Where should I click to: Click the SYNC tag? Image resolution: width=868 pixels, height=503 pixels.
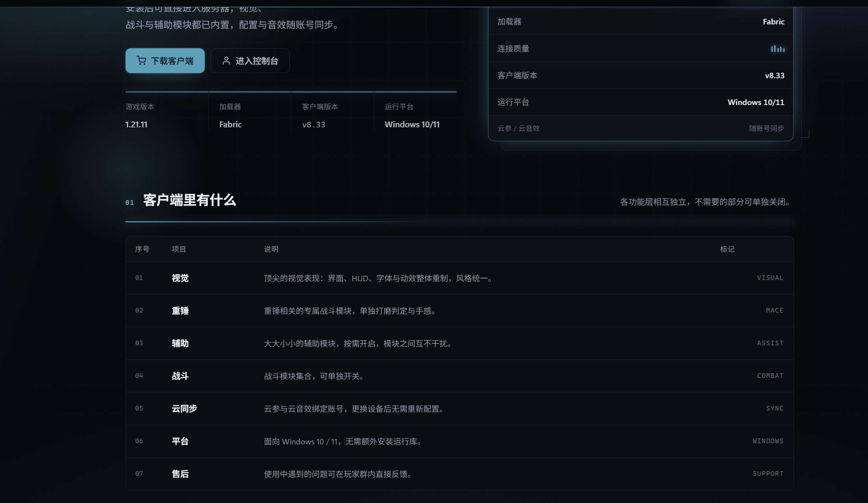[775, 408]
